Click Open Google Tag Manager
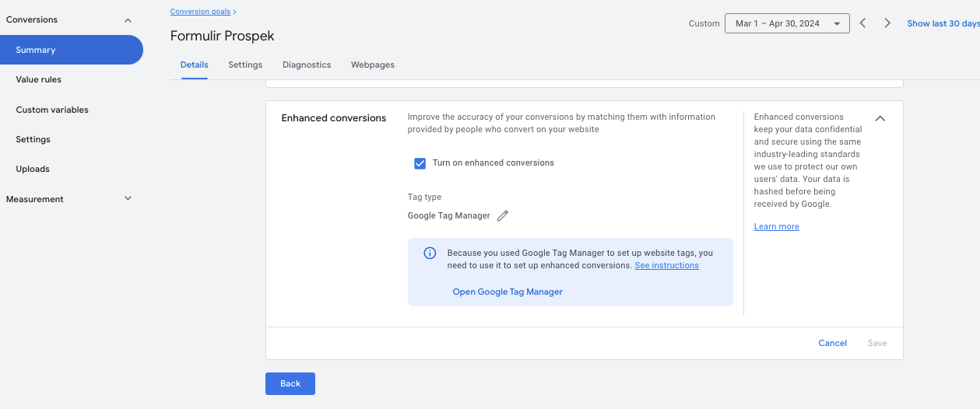 point(508,292)
